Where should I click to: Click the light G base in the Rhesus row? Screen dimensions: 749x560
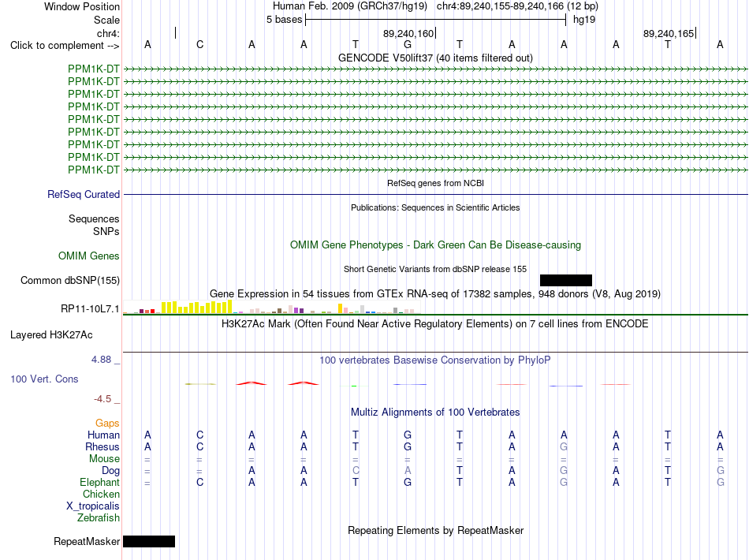(x=564, y=446)
